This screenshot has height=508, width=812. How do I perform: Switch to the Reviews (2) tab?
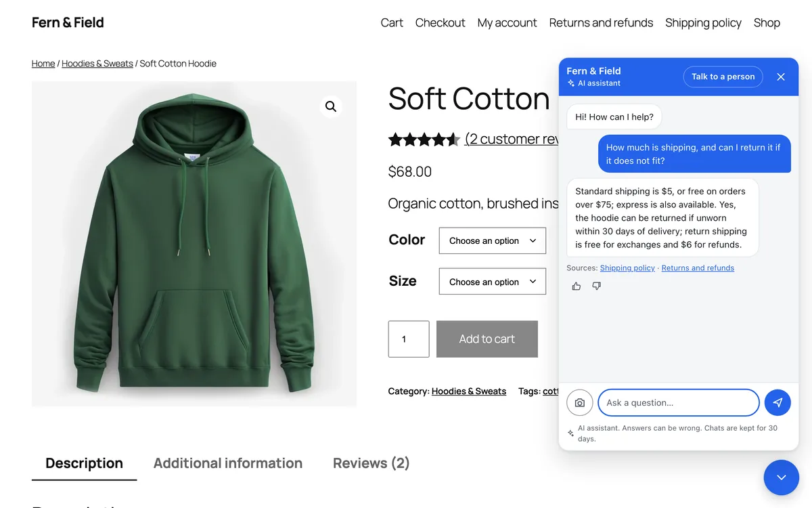pyautogui.click(x=371, y=463)
